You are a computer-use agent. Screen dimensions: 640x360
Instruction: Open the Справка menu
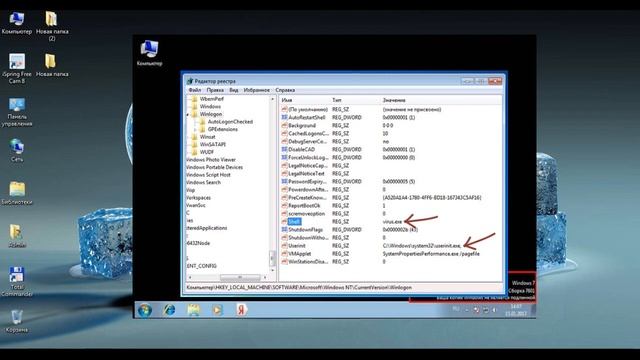click(x=285, y=90)
